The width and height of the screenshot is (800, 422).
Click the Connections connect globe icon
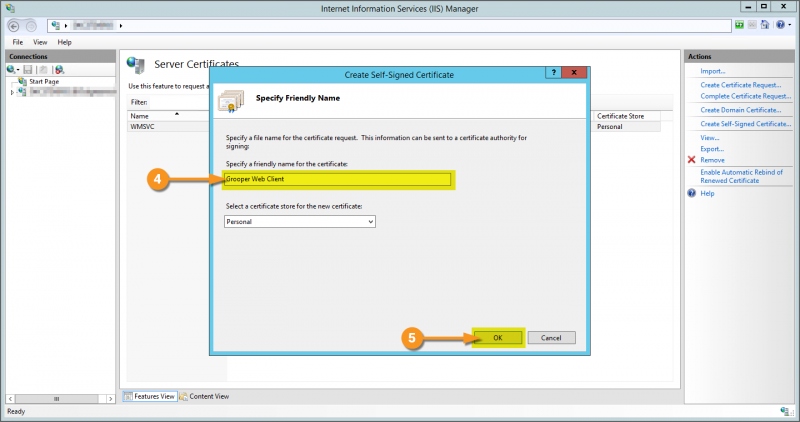[12, 69]
